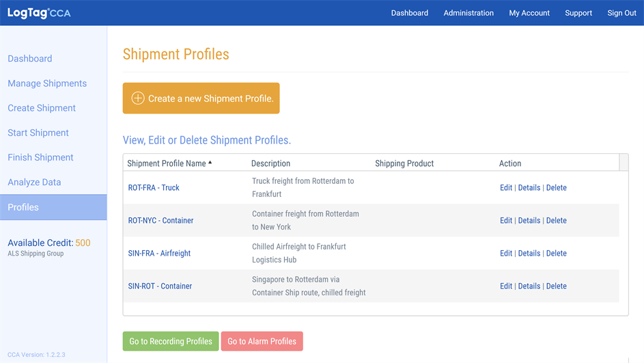Image resolution: width=644 pixels, height=363 pixels.
Task: Open Manage Shipments in sidebar
Action: pyautogui.click(x=47, y=83)
